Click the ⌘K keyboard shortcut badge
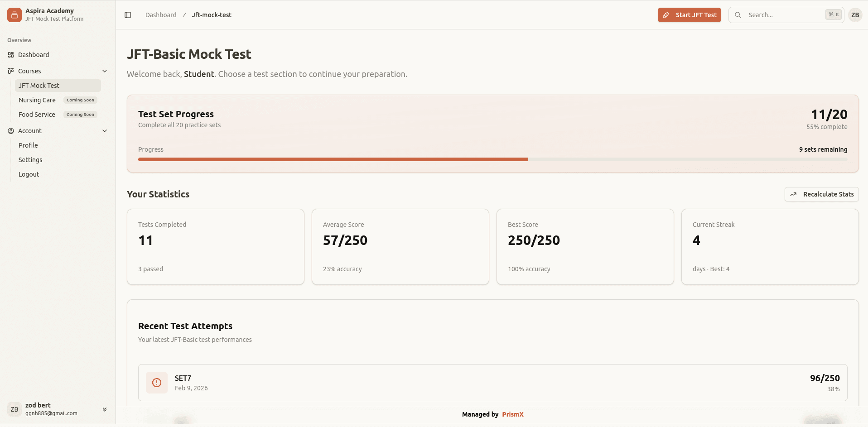868x427 pixels. [x=834, y=15]
